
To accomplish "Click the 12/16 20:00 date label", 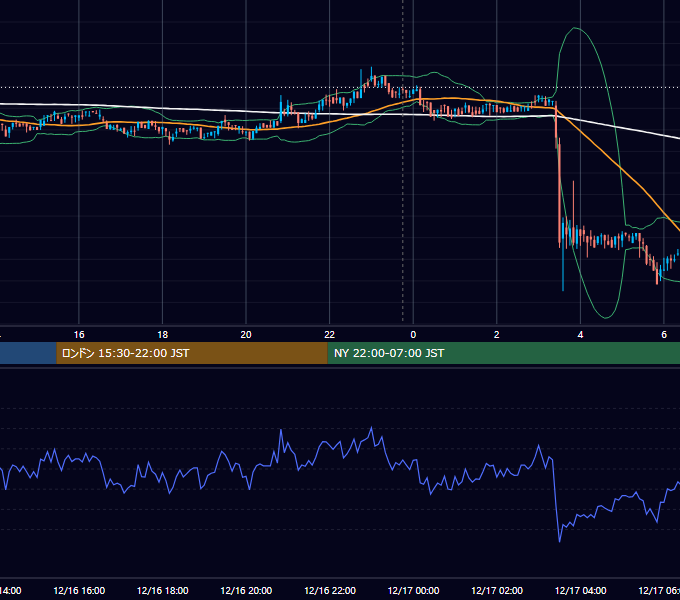I will pyautogui.click(x=246, y=590).
